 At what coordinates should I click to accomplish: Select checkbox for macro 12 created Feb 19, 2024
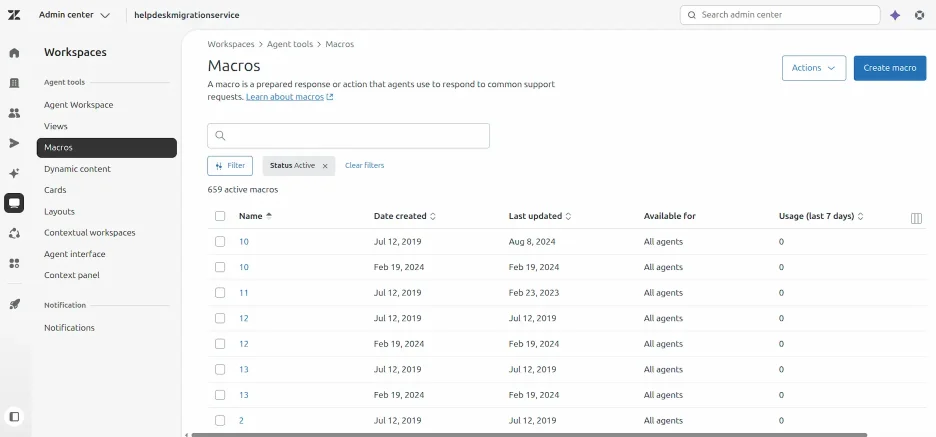pyautogui.click(x=220, y=344)
